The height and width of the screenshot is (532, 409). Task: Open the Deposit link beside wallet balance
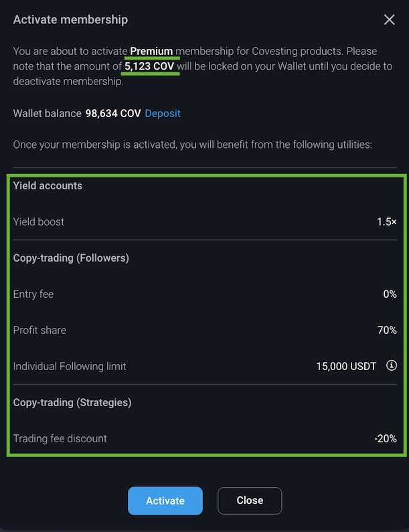tap(163, 113)
